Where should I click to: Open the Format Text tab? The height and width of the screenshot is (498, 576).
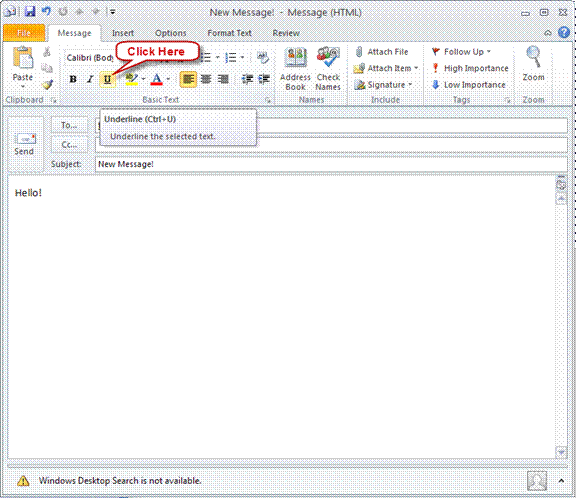point(229,33)
